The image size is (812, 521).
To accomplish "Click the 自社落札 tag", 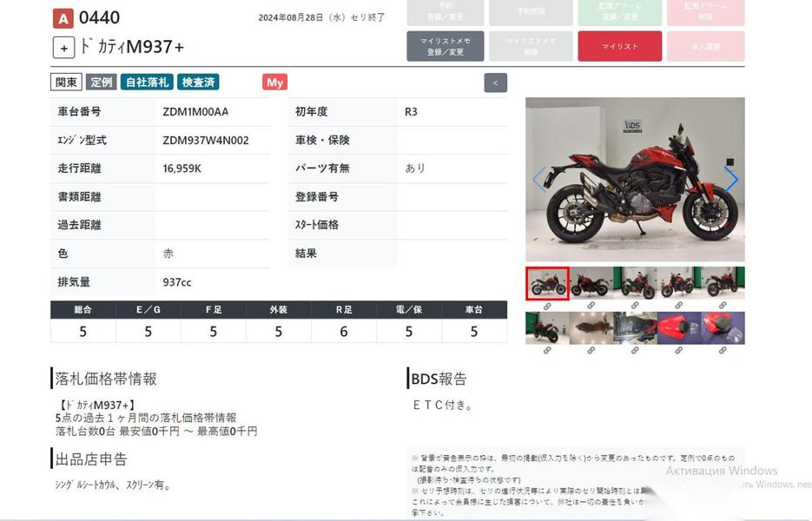I will 147,82.
